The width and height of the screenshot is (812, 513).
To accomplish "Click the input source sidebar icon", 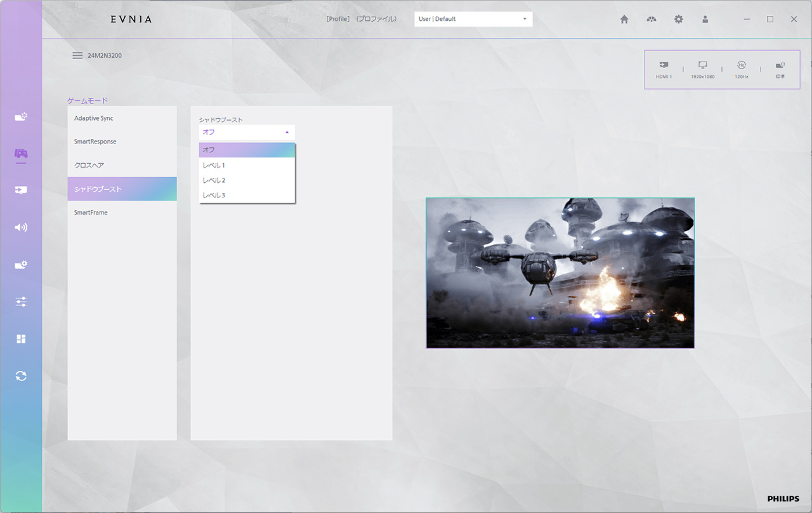I will pos(21,190).
